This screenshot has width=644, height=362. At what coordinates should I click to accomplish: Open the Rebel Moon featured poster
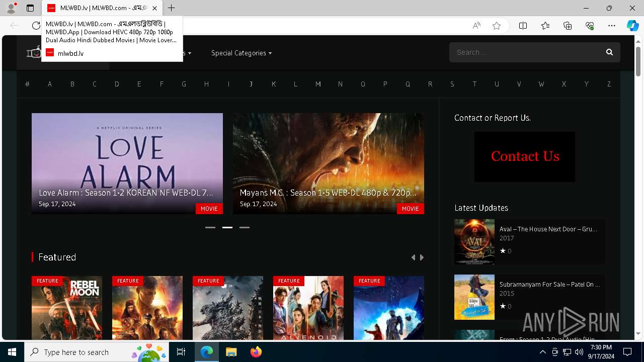click(67, 308)
